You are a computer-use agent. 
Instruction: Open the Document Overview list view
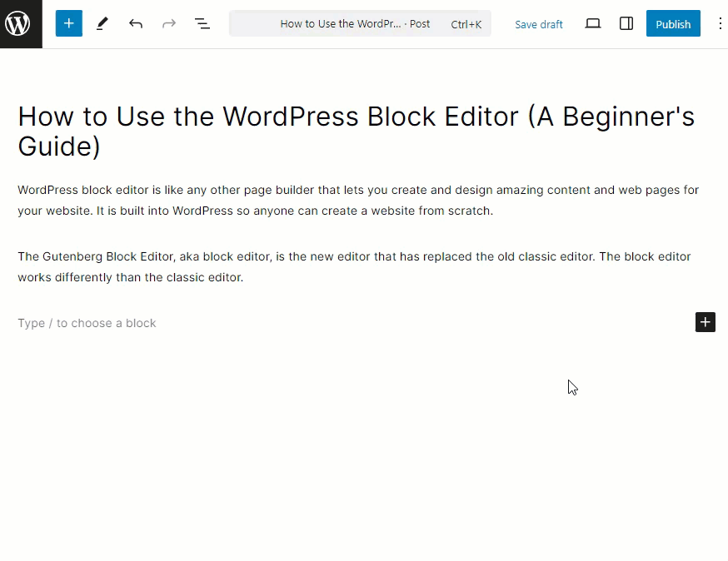click(x=202, y=23)
